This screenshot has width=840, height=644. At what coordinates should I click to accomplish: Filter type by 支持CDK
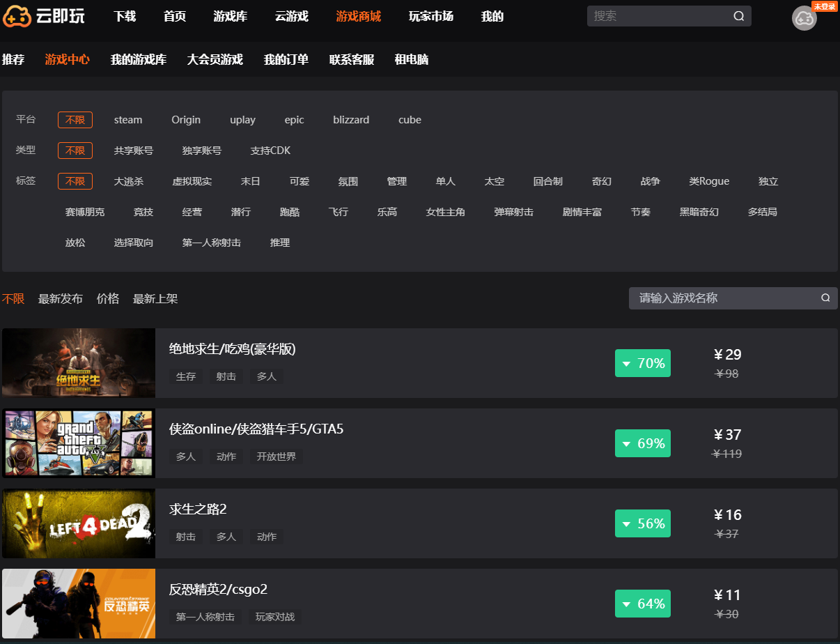tap(270, 151)
